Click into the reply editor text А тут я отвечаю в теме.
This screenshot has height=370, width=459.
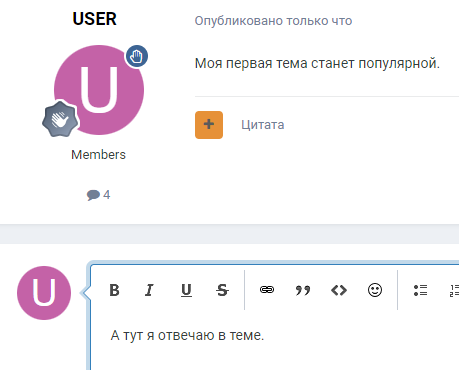[x=187, y=335]
